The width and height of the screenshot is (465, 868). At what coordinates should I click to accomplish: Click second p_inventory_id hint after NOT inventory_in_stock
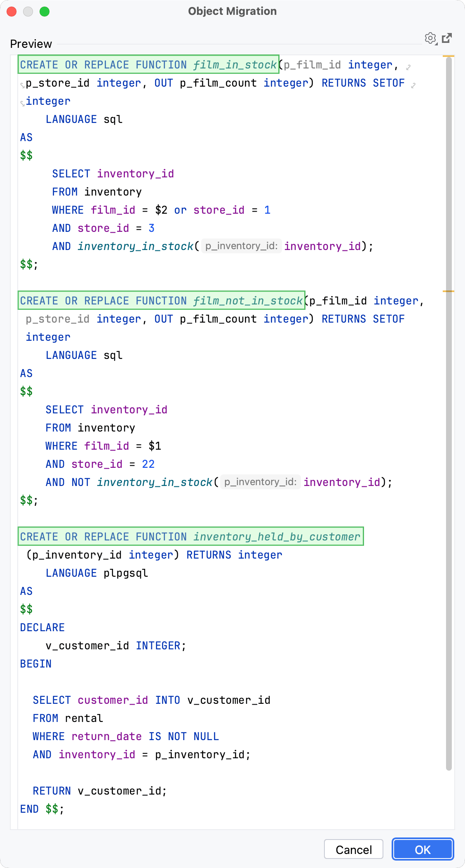(x=261, y=482)
